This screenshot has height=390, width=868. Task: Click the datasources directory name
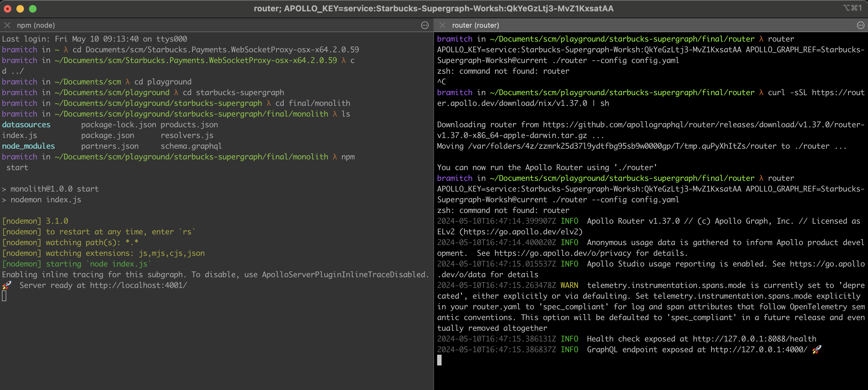click(x=26, y=125)
